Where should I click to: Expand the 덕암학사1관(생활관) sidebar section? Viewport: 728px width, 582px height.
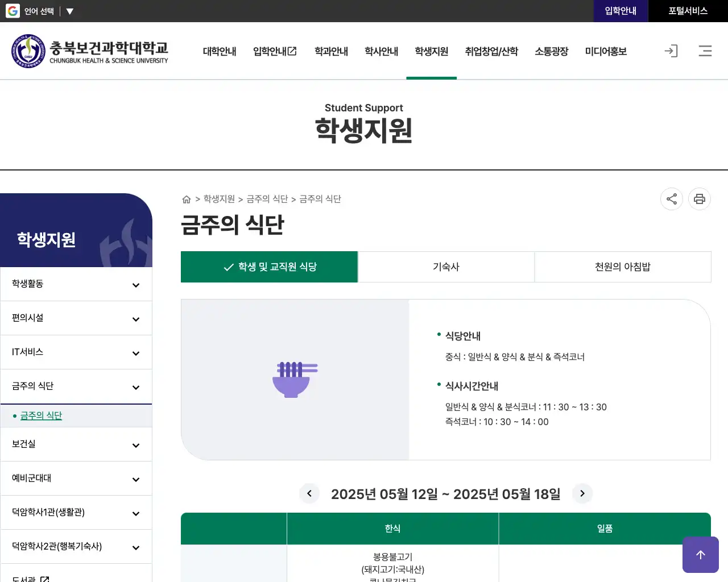(x=76, y=513)
